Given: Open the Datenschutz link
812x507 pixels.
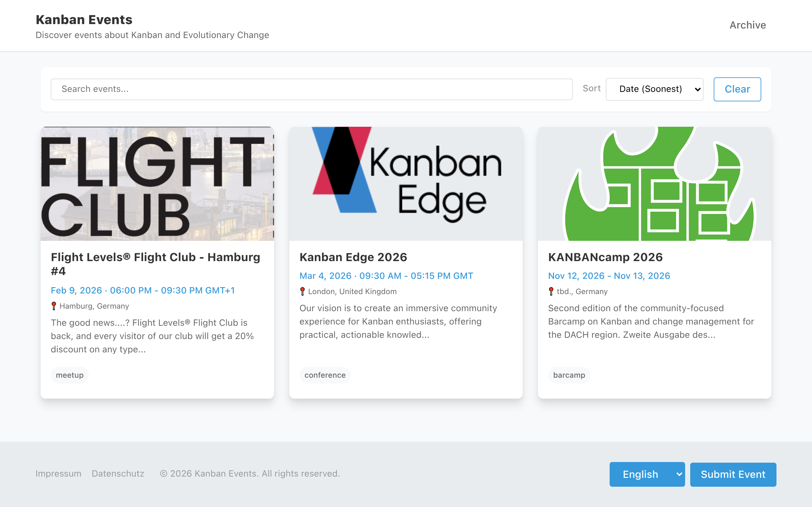Looking at the screenshot, I should click(118, 473).
